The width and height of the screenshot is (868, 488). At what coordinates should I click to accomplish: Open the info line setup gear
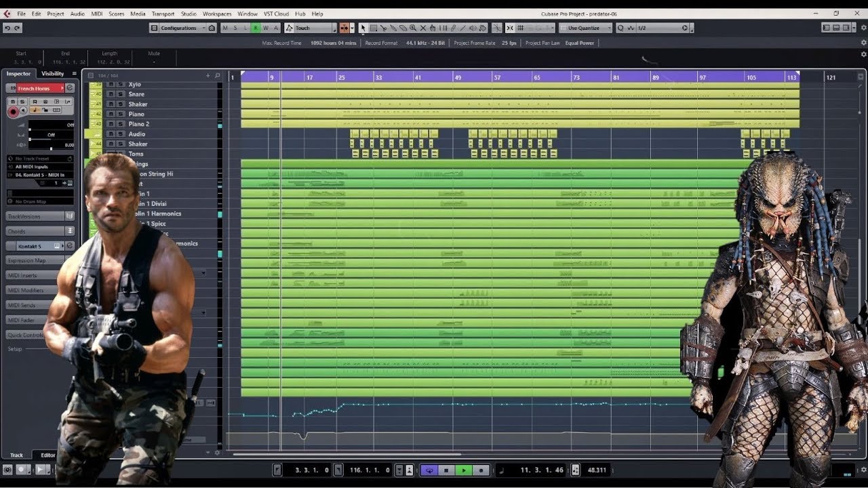tap(863, 54)
